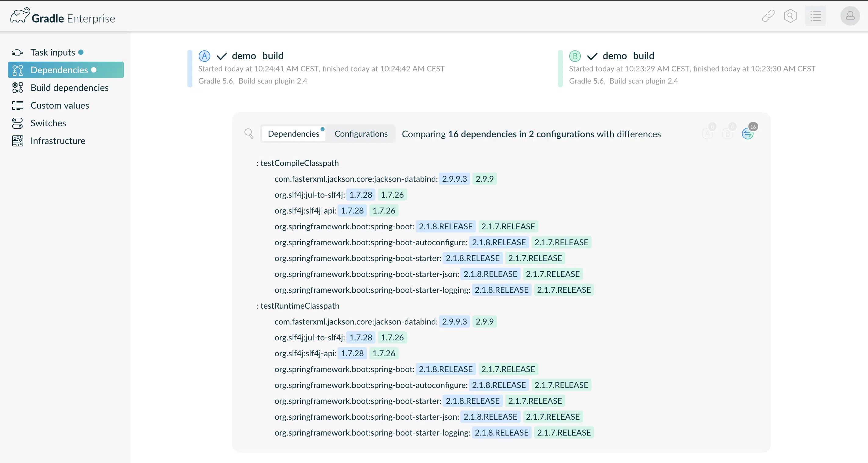Click slf4j-api 1.7.26 under testCompileClasspath
This screenshot has width=868, height=463.
click(383, 210)
